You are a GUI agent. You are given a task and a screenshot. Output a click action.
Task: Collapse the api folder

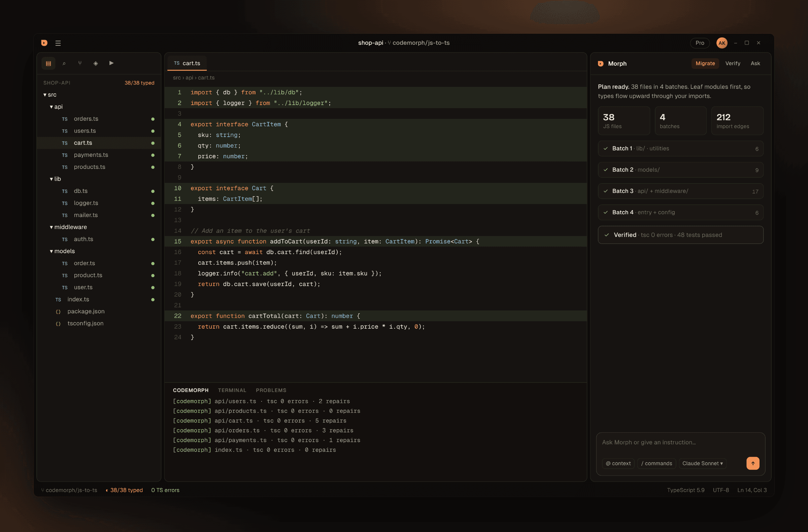(x=56, y=107)
